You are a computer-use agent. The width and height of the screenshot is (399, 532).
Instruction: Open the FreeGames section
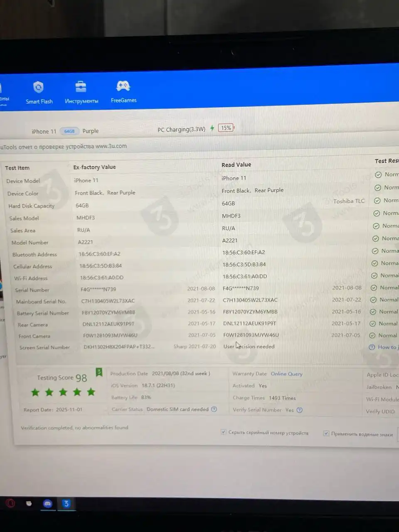click(x=123, y=91)
